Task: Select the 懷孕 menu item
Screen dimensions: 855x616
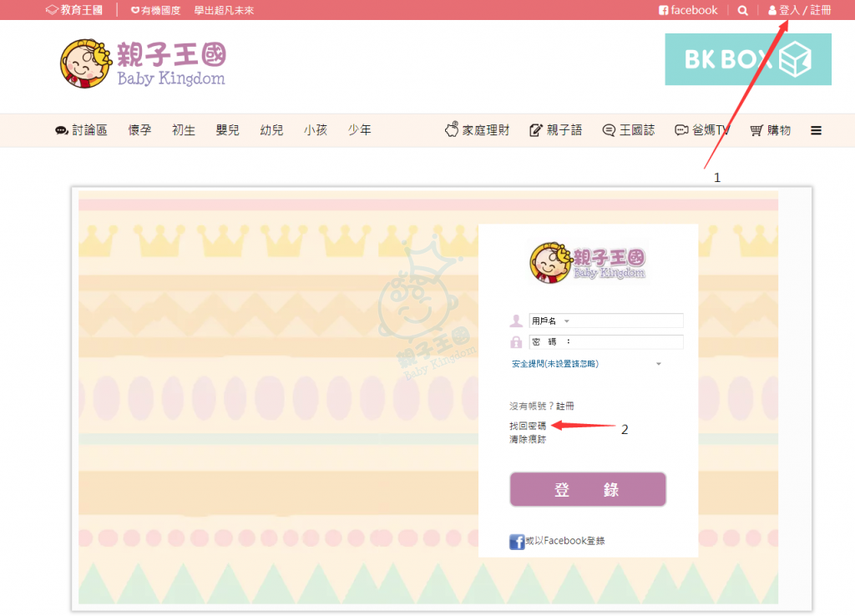Action: click(x=139, y=130)
